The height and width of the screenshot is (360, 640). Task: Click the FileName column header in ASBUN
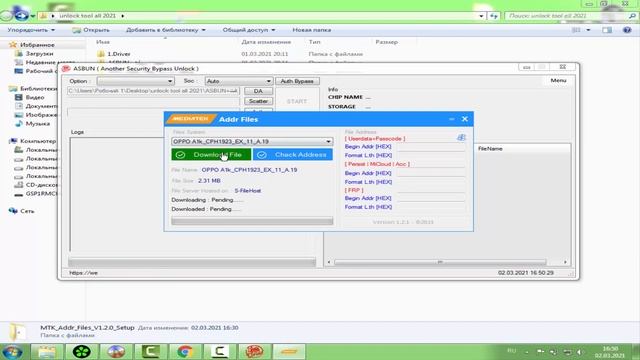[x=490, y=149]
